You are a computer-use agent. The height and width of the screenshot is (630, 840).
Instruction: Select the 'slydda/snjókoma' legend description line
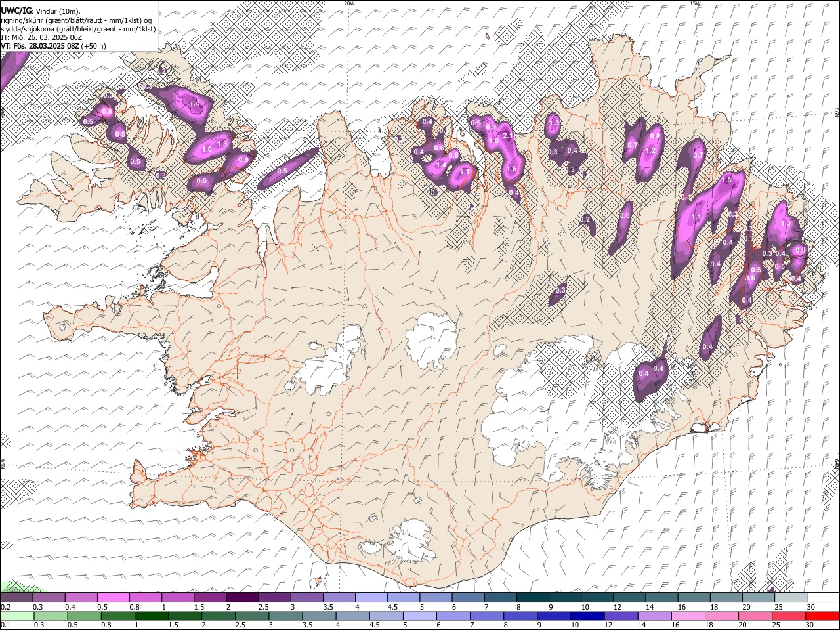coord(78,29)
